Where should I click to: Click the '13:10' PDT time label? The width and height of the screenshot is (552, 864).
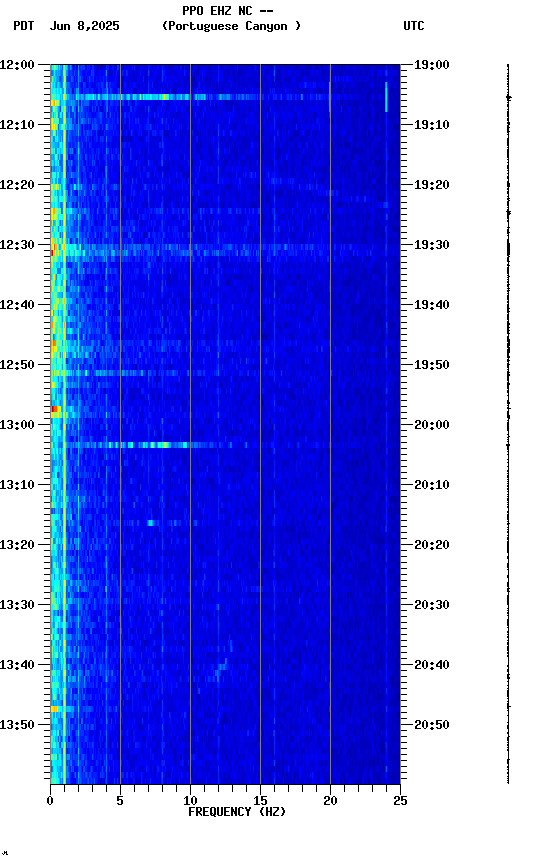pos(17,485)
